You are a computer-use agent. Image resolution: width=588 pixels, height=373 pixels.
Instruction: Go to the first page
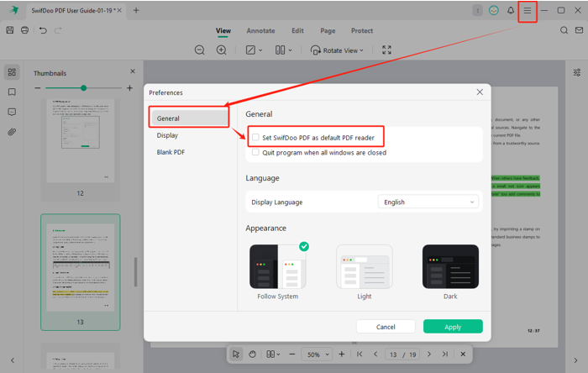coord(360,355)
